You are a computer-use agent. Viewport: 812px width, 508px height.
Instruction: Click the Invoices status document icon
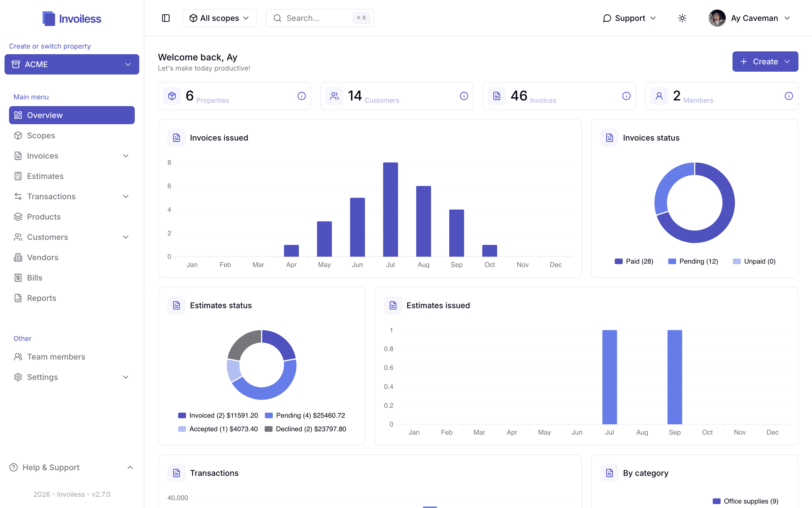610,138
